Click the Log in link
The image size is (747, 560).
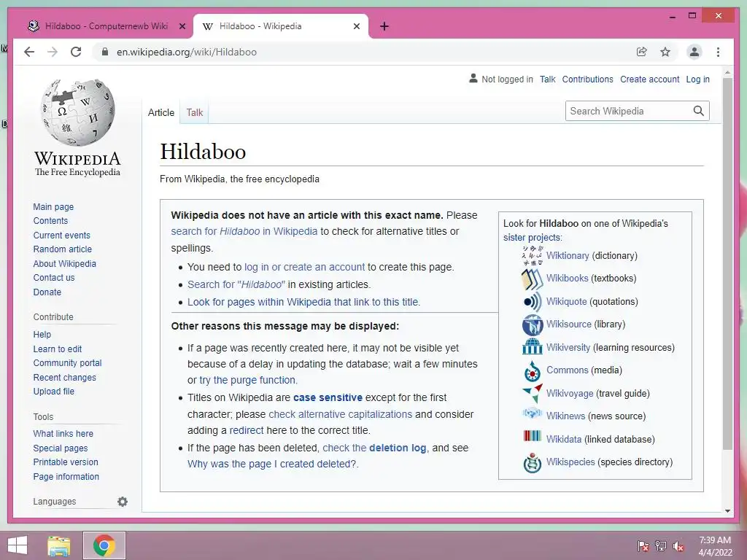[x=697, y=79]
